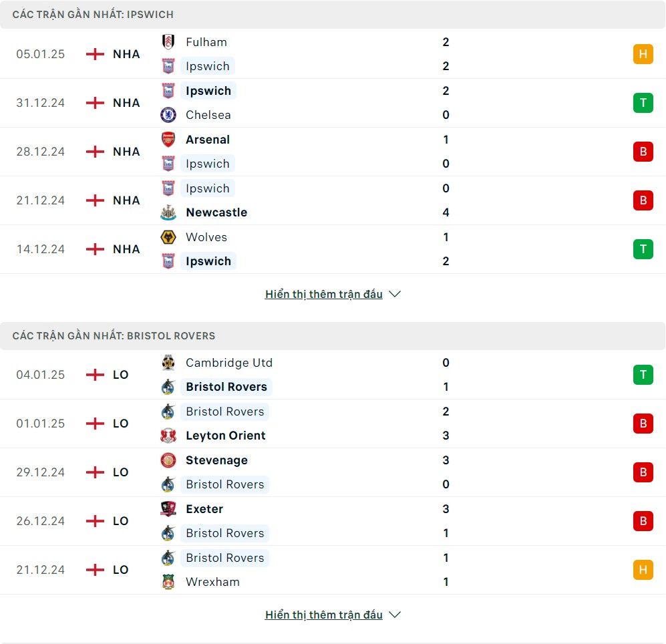Screen dimensions: 666x644
Task: Open the orange H badge for Fulham match
Action: (643, 54)
